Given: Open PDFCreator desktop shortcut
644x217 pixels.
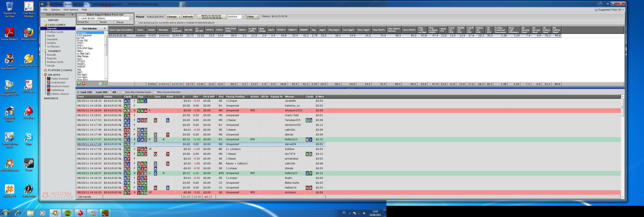Looking at the screenshot, I should (29, 87).
